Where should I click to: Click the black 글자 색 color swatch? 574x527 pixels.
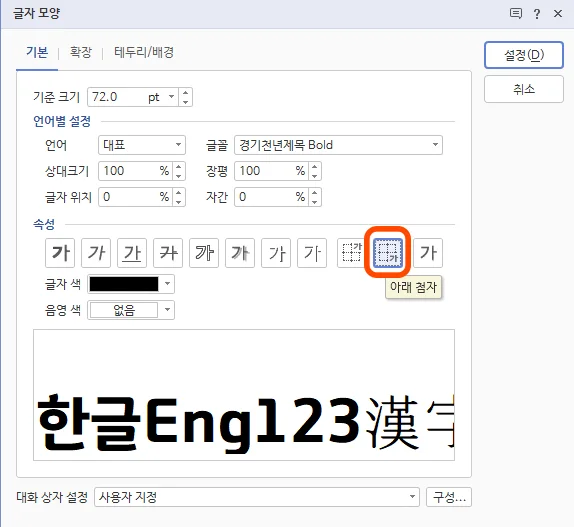pyautogui.click(x=124, y=284)
